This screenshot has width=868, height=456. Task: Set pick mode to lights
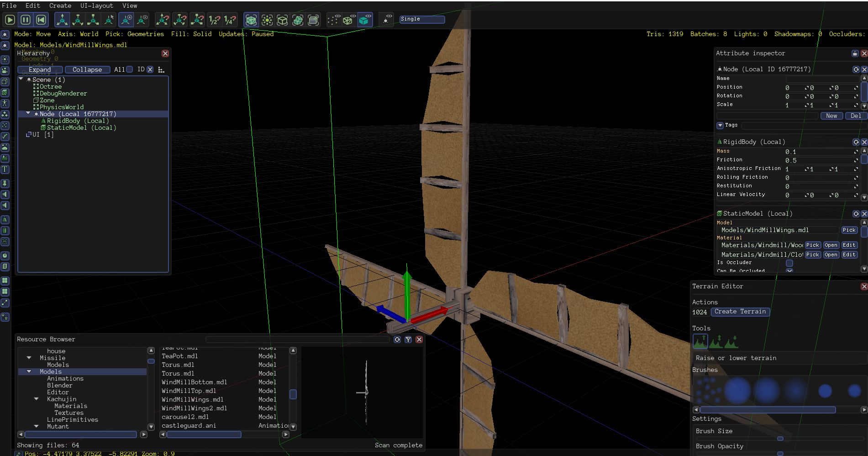(x=267, y=20)
